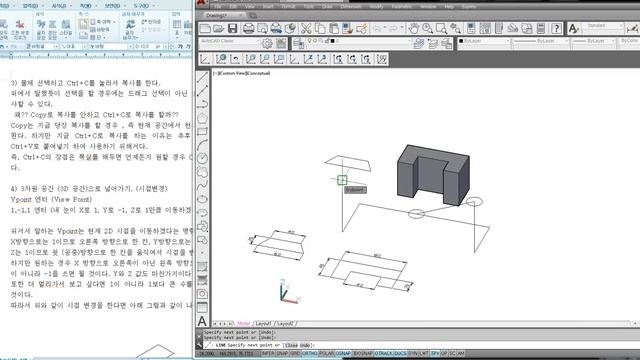Click the Text Style A icon in top toolbar
Viewport: 640px width, 360px height.
pos(573,29)
